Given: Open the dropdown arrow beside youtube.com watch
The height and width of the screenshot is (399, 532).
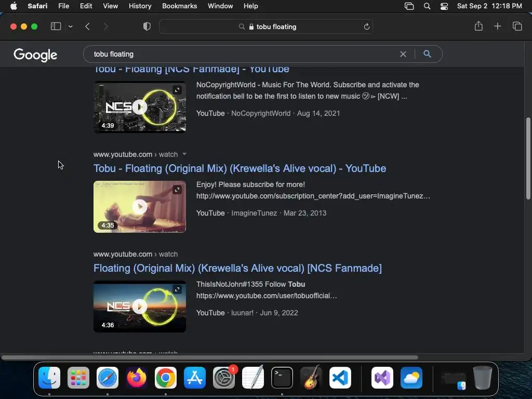Looking at the screenshot, I should point(184,154).
